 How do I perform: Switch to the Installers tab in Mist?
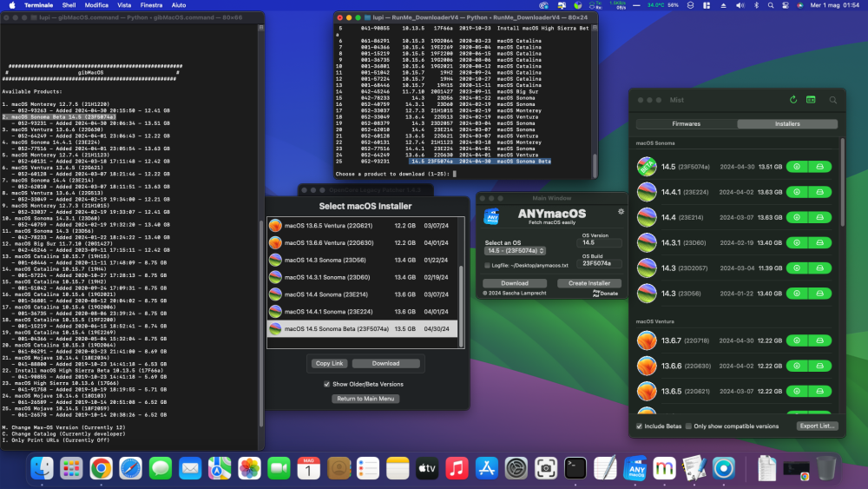787,124
